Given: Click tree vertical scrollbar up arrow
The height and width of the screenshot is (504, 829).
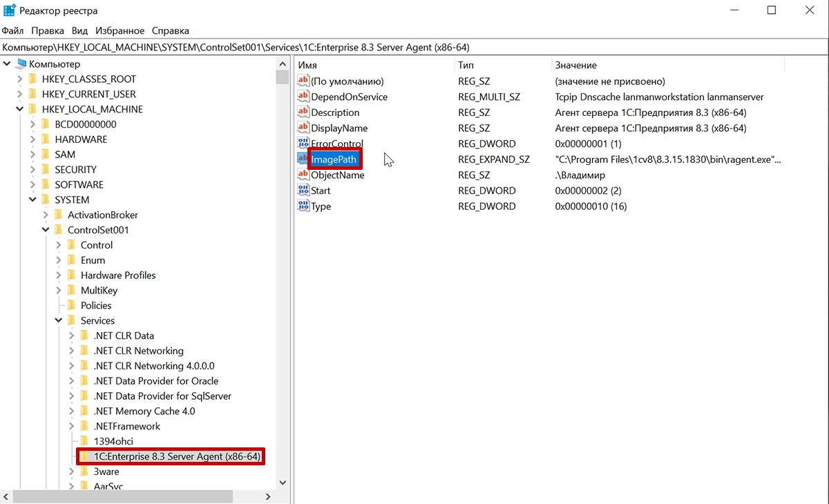Looking at the screenshot, I should [282, 64].
